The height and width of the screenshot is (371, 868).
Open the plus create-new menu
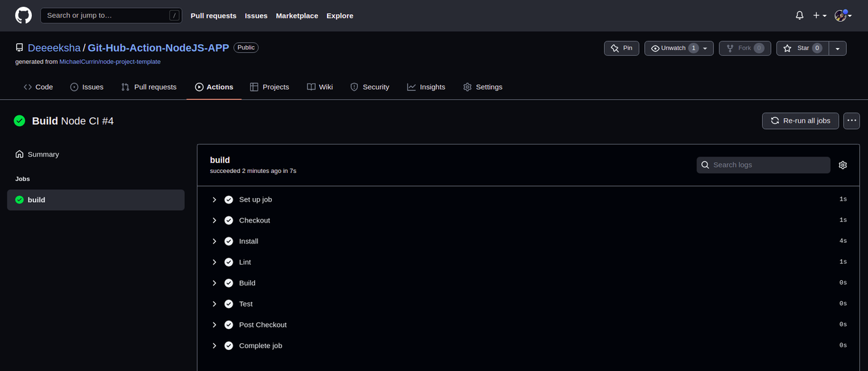point(820,16)
